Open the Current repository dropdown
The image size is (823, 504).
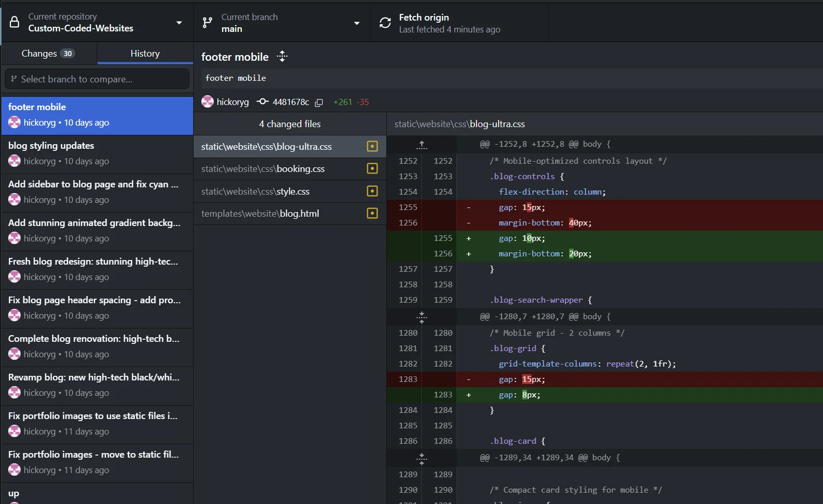tap(97, 23)
